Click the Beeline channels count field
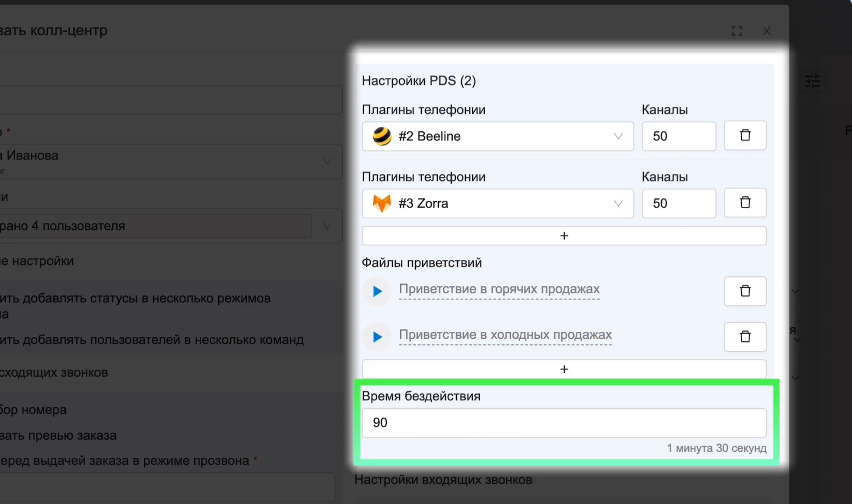Image resolution: width=852 pixels, height=504 pixels. point(679,136)
